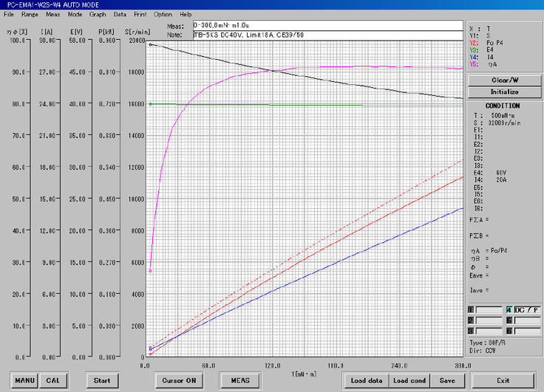Screen dimensions: 544x392
Task: Toggle channel 6 indicator box
Action: [x=509, y=331]
